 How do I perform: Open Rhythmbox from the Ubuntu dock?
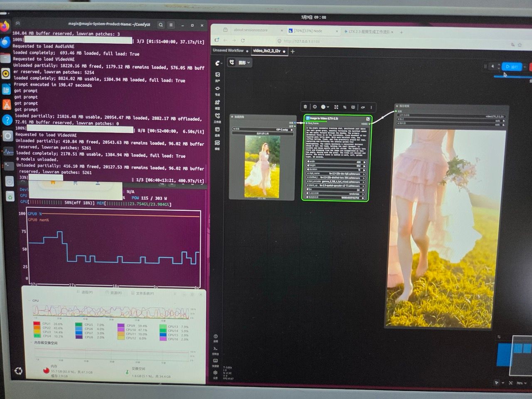5,74
